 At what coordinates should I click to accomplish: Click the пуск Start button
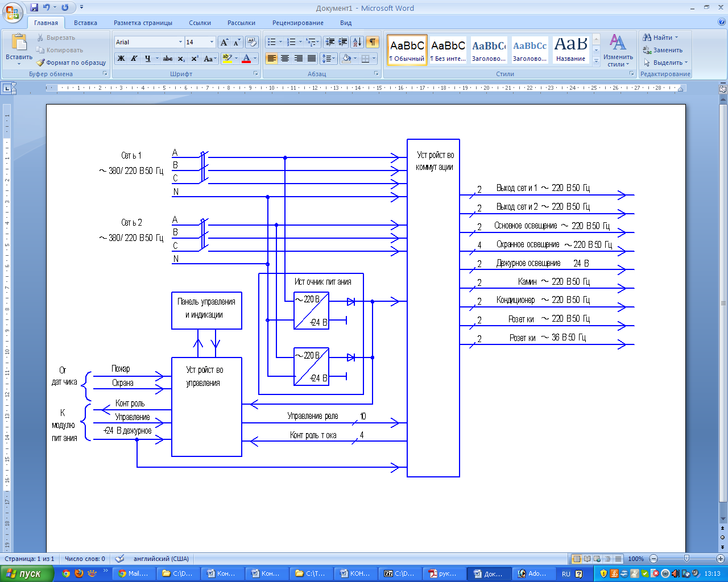click(x=26, y=573)
